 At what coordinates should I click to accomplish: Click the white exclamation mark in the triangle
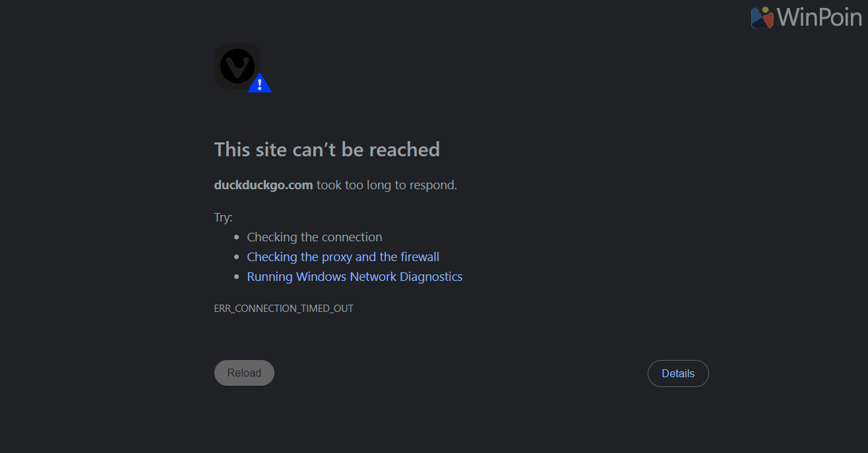tap(260, 84)
